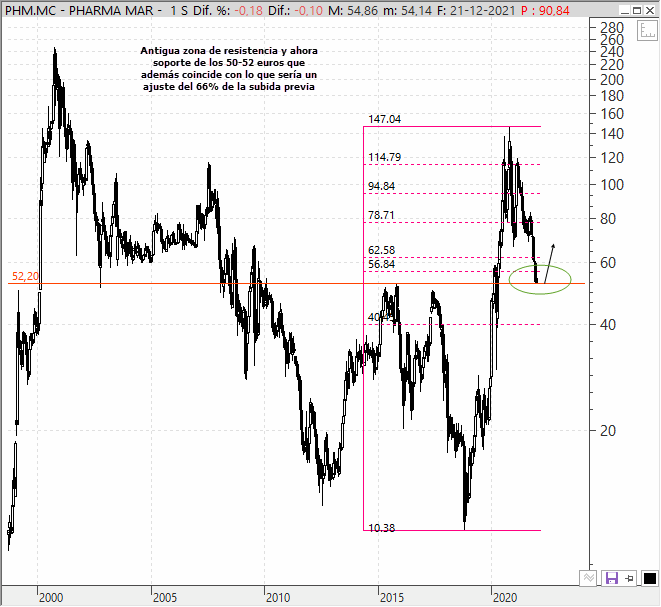
Task: Click the 2015 year label on time axis
Action: 392,597
